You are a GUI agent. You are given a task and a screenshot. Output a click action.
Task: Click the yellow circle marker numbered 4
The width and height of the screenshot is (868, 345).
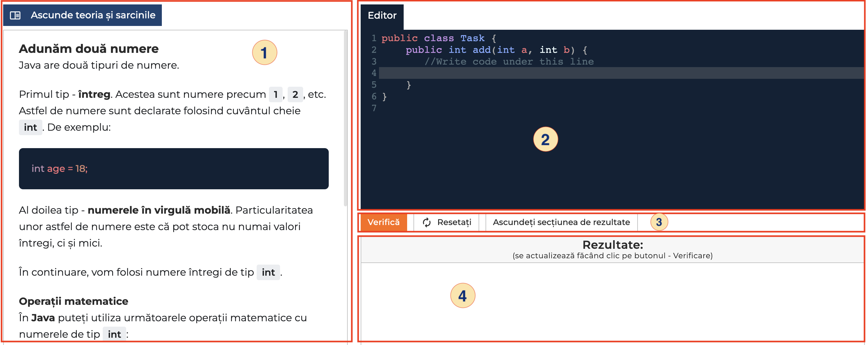coord(462,296)
